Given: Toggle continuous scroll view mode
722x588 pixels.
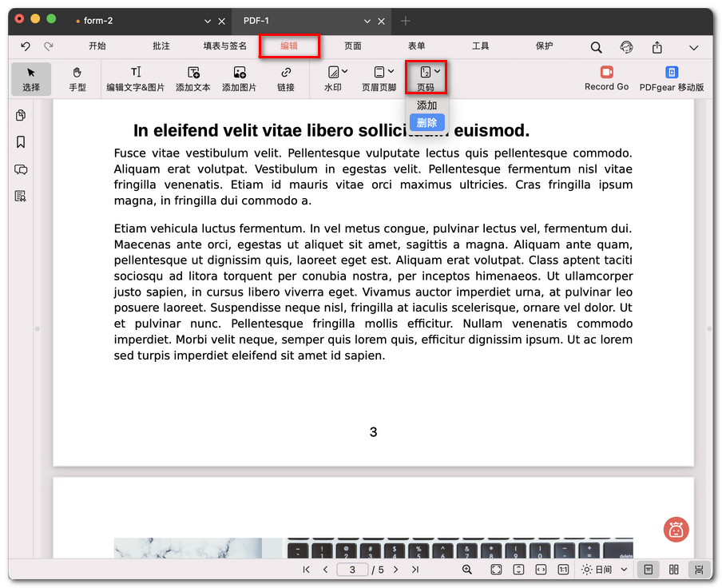Looking at the screenshot, I should (x=699, y=569).
